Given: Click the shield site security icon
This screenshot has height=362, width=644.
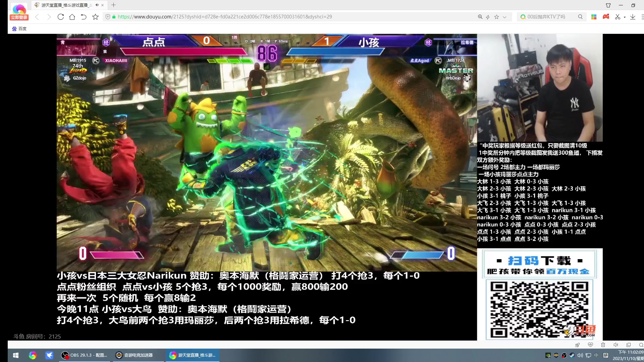Looking at the screenshot, I should pos(108,17).
